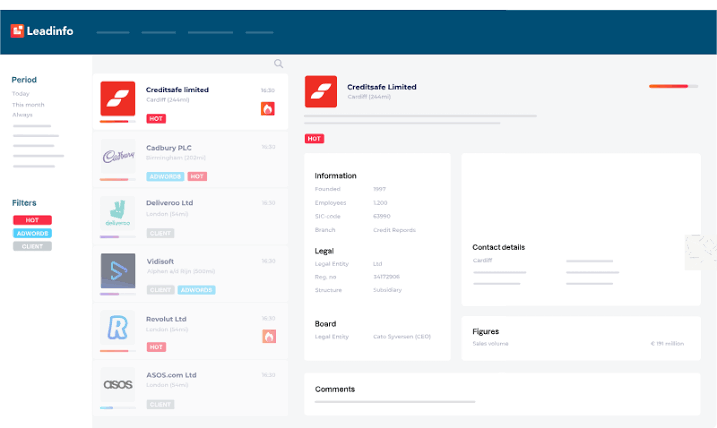Click ADWORDS tag on Cadbury row

[165, 177]
